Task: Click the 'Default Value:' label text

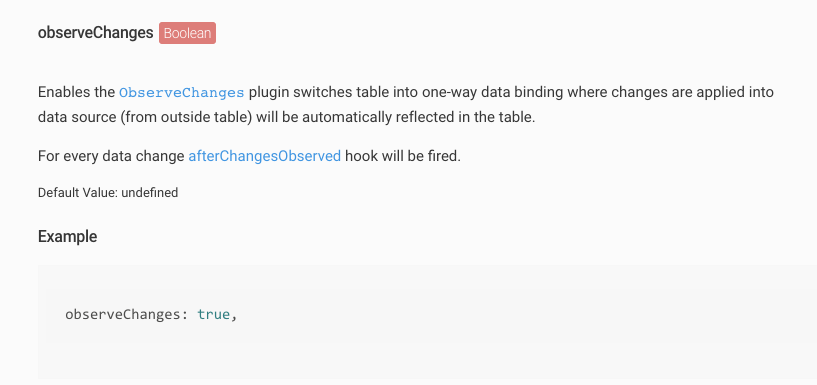Action: point(78,193)
